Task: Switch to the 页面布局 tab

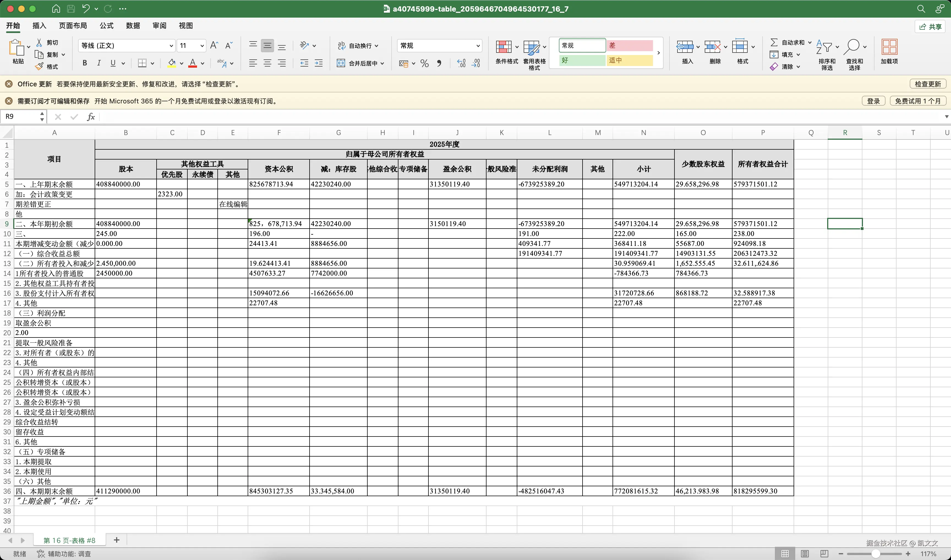Action: (x=73, y=25)
